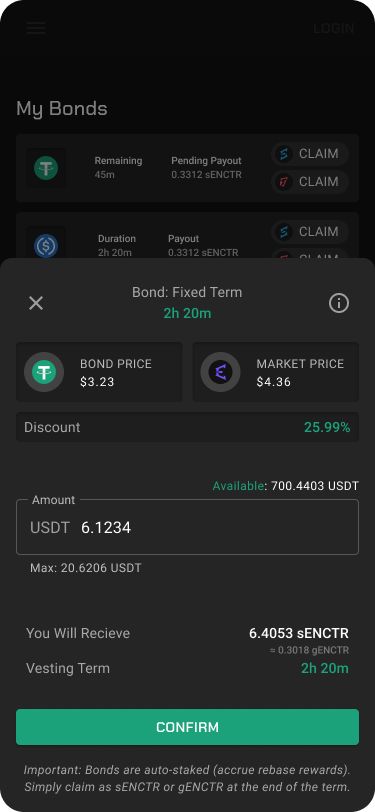375x812 pixels.
Task: Click Max: 20.6206 USDT label
Action: (x=85, y=568)
